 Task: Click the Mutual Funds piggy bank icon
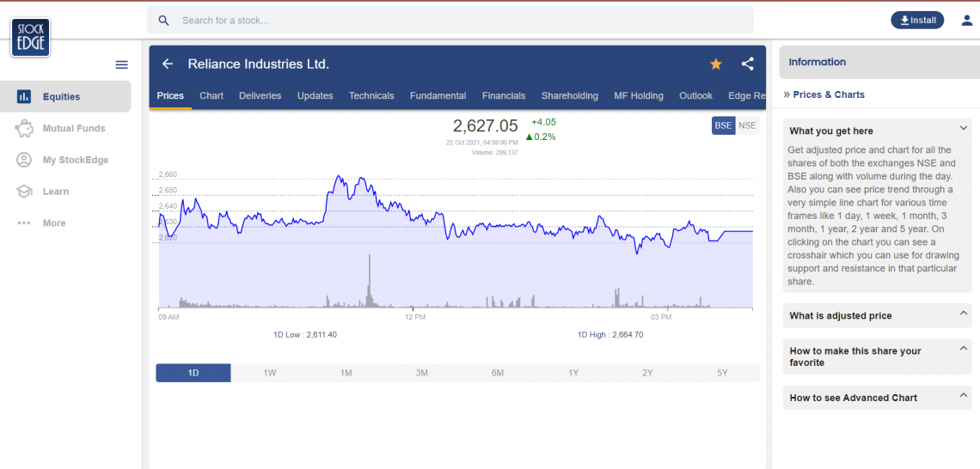coord(24,128)
